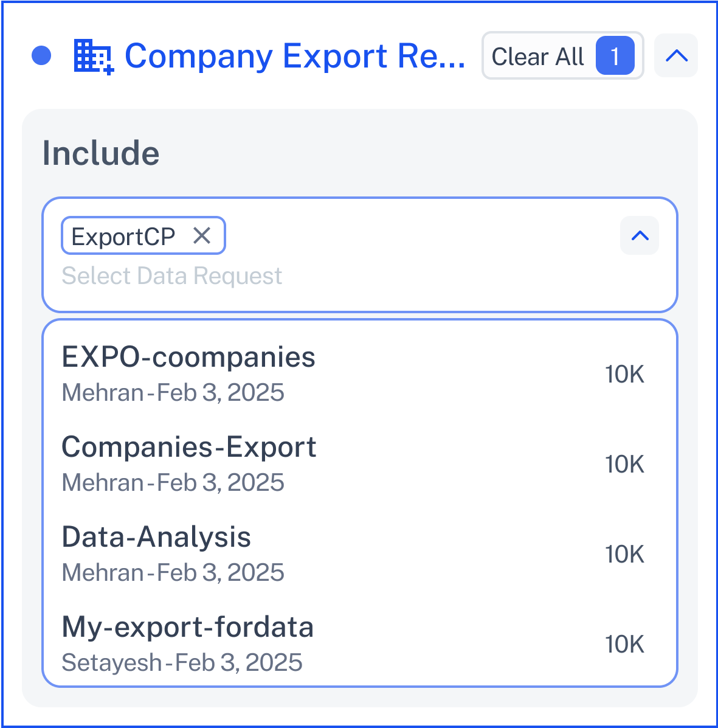Click the Include section label
The width and height of the screenshot is (718, 728).
click(101, 153)
